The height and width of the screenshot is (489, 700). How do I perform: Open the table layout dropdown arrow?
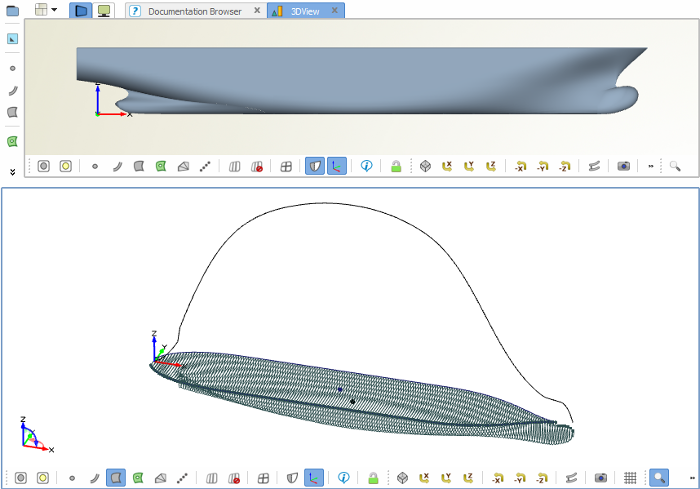(54, 9)
